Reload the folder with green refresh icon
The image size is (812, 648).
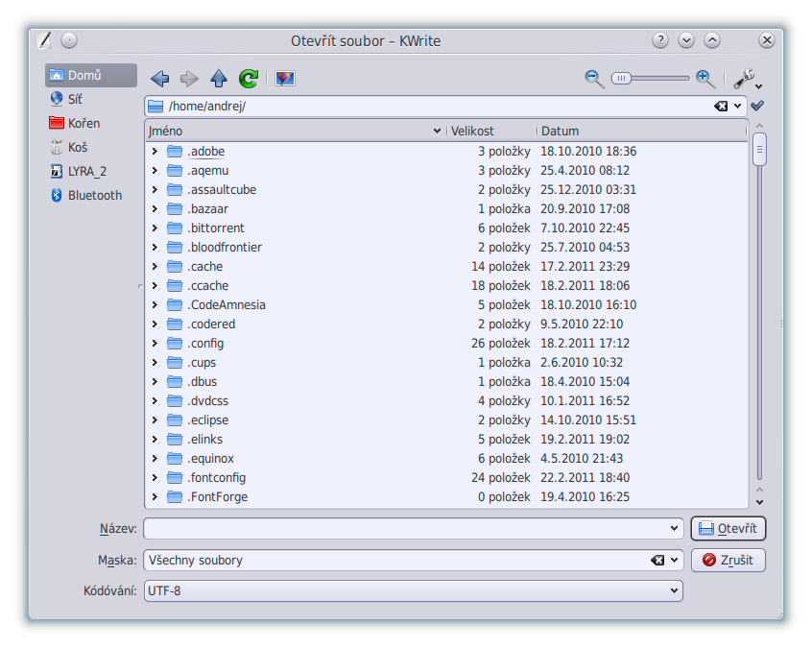pyautogui.click(x=249, y=78)
